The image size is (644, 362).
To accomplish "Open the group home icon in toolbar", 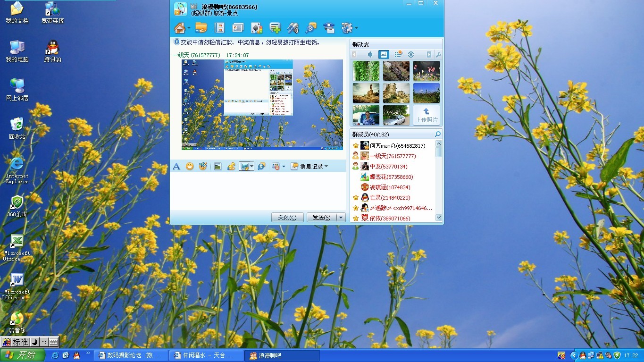I will pyautogui.click(x=180, y=28).
